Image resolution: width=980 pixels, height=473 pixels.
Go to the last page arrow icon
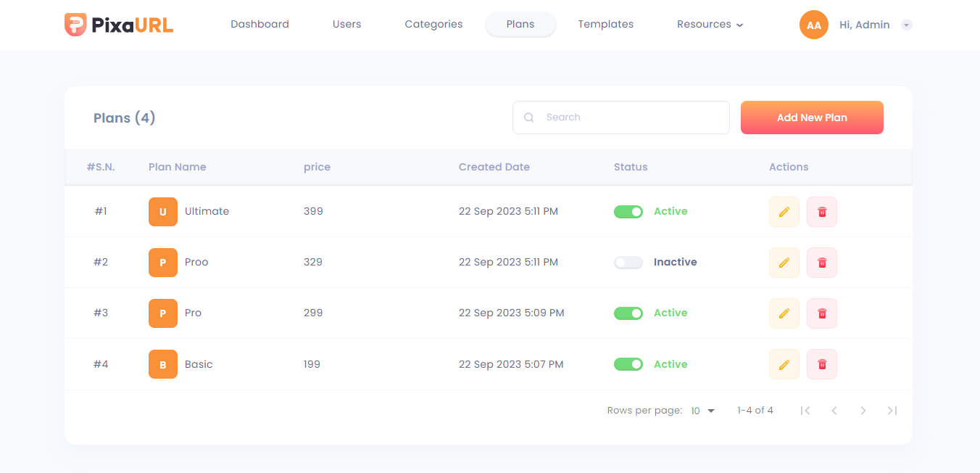click(x=892, y=411)
